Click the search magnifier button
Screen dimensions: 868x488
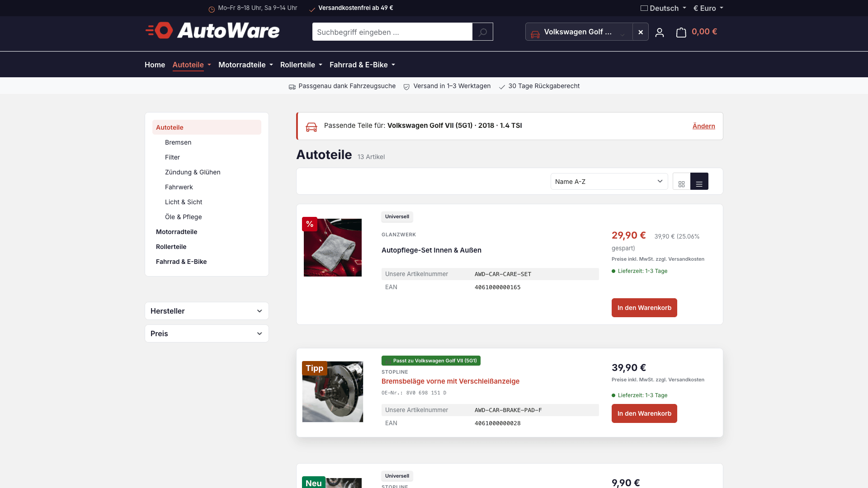click(482, 32)
